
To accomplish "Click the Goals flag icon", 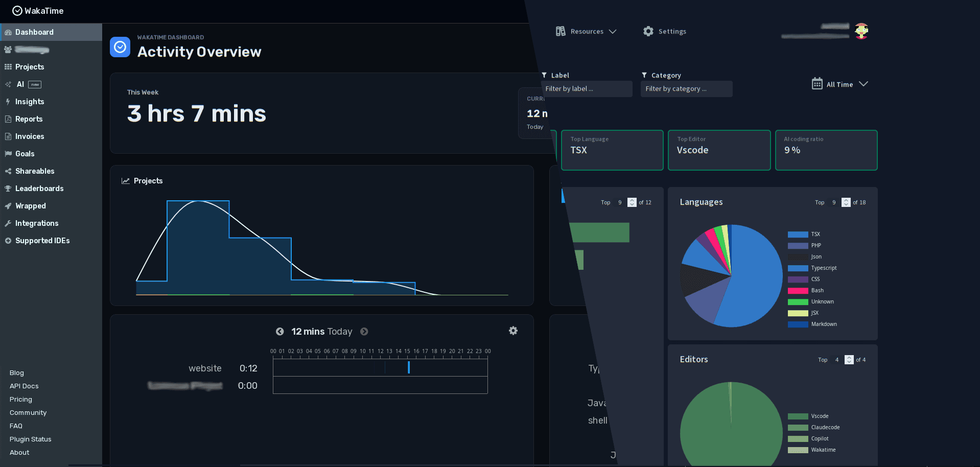I will tap(8, 154).
